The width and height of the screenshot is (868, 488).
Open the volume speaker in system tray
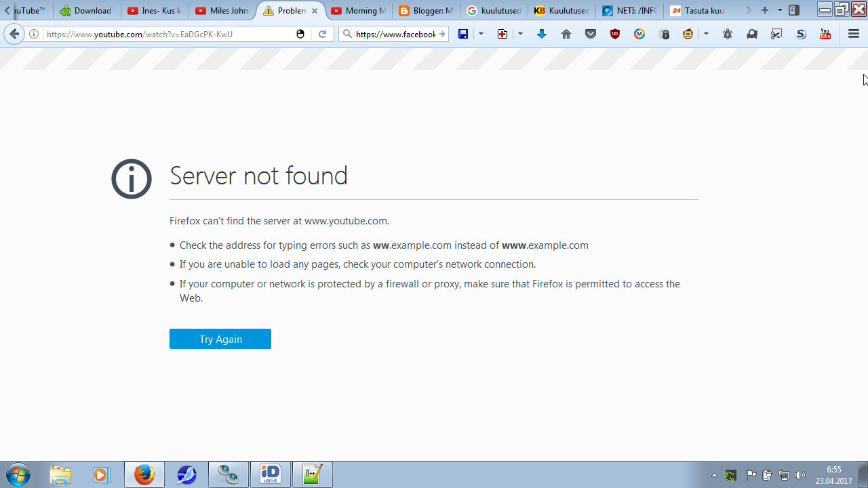pos(800,475)
